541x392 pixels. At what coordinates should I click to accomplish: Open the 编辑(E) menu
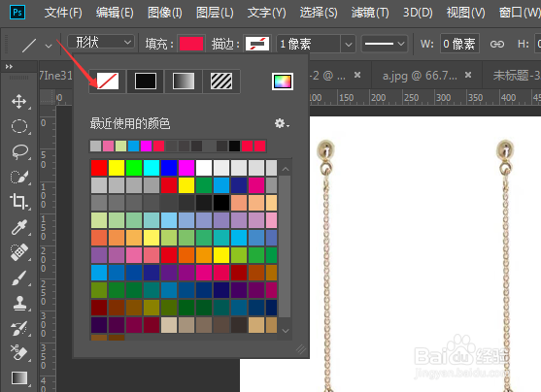click(x=115, y=13)
